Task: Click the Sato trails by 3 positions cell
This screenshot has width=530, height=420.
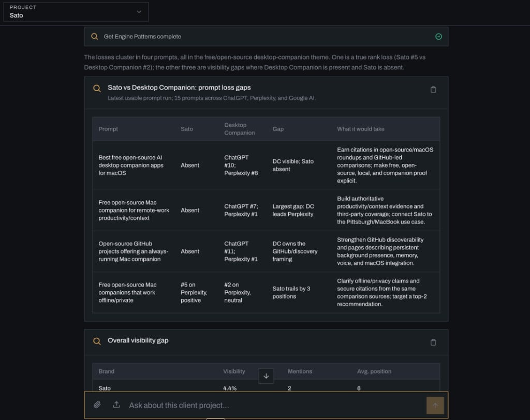Action: pyautogui.click(x=291, y=293)
